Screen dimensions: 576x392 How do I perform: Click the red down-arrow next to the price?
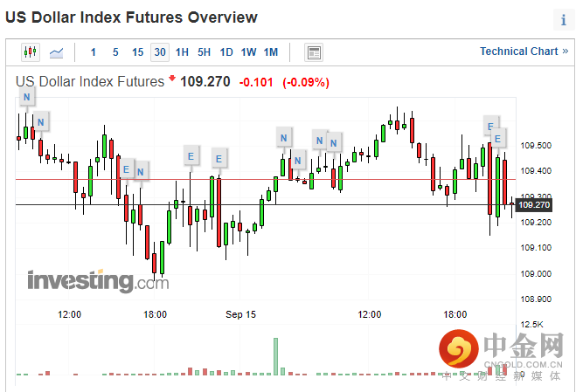click(172, 79)
